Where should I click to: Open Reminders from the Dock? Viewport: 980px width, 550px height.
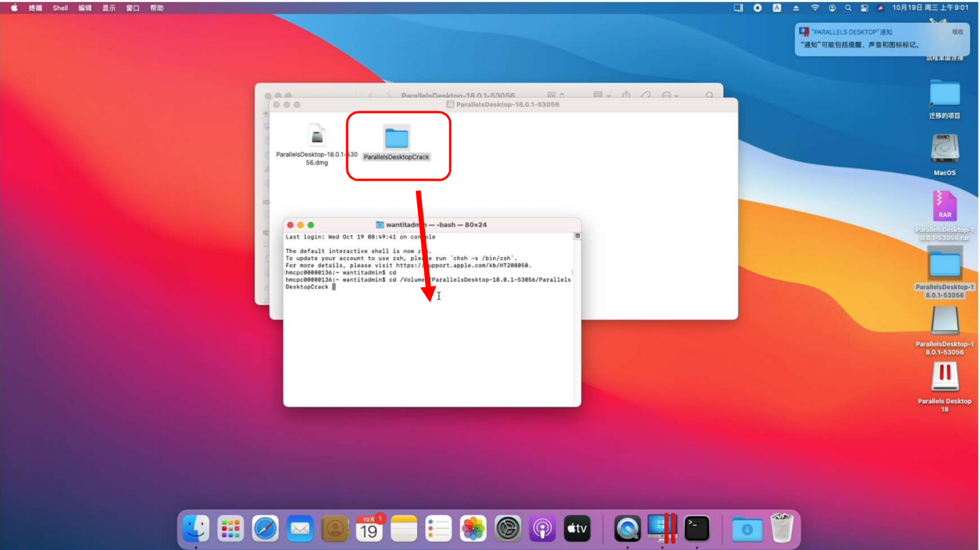pyautogui.click(x=439, y=529)
